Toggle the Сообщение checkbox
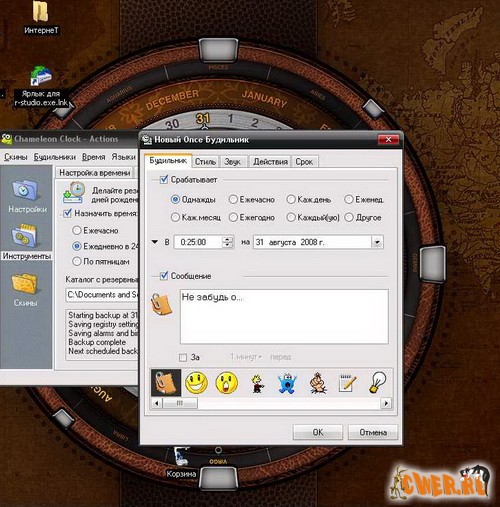Screen dimensions: 500x507 pyautogui.click(x=164, y=276)
